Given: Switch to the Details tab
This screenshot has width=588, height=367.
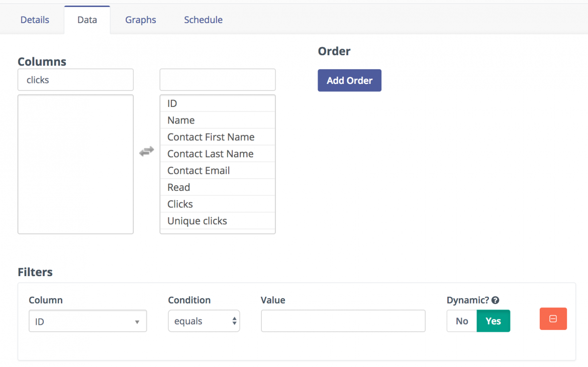Looking at the screenshot, I should 35,20.
